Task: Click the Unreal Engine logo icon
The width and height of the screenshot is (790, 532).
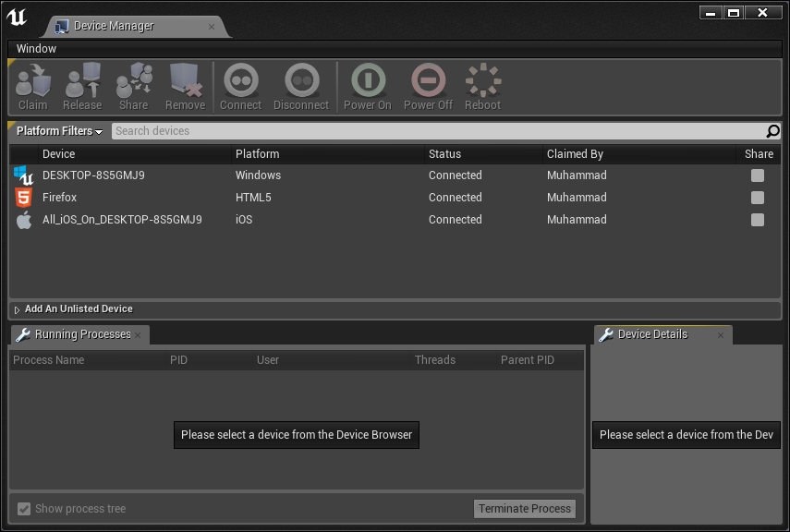Action: click(x=17, y=17)
